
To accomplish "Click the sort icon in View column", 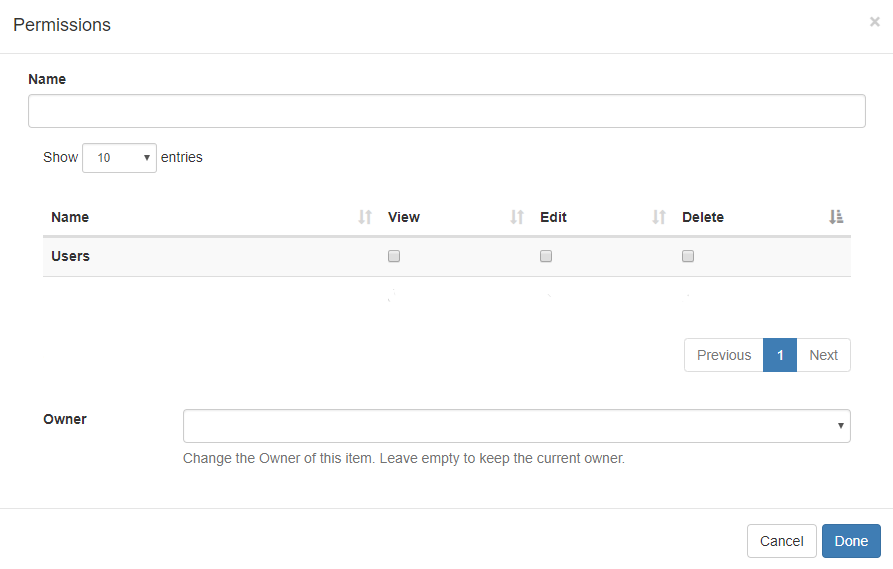I will pos(517,217).
